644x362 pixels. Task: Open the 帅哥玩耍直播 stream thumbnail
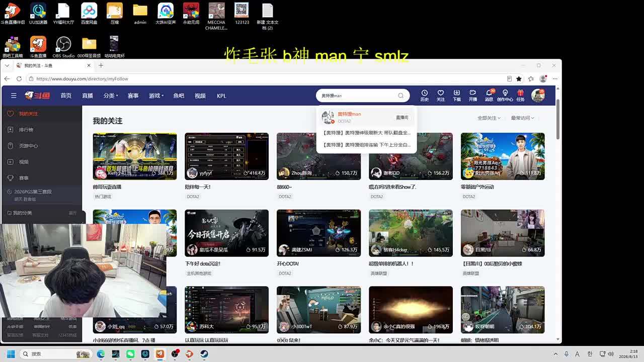point(135,156)
